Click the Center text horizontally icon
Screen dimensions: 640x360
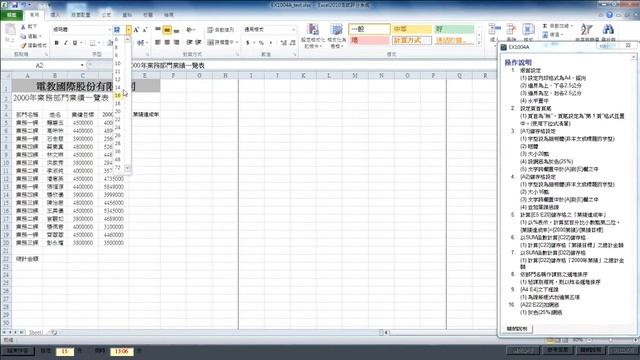click(x=167, y=42)
